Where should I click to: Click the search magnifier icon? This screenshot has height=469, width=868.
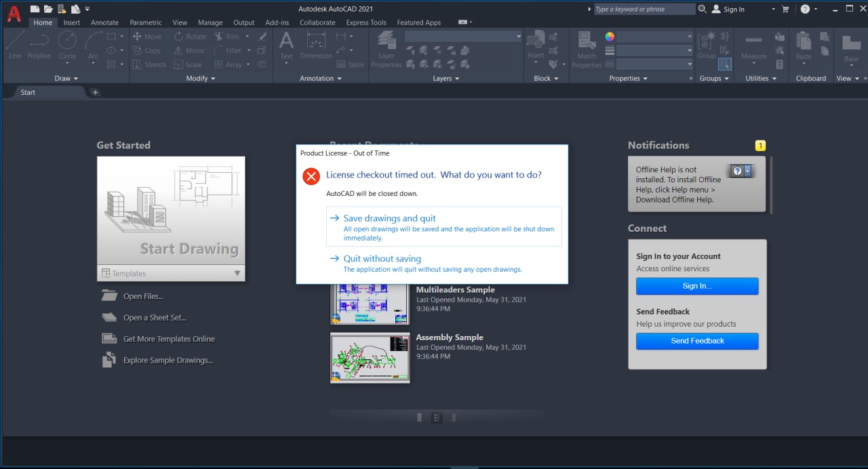[x=703, y=9]
